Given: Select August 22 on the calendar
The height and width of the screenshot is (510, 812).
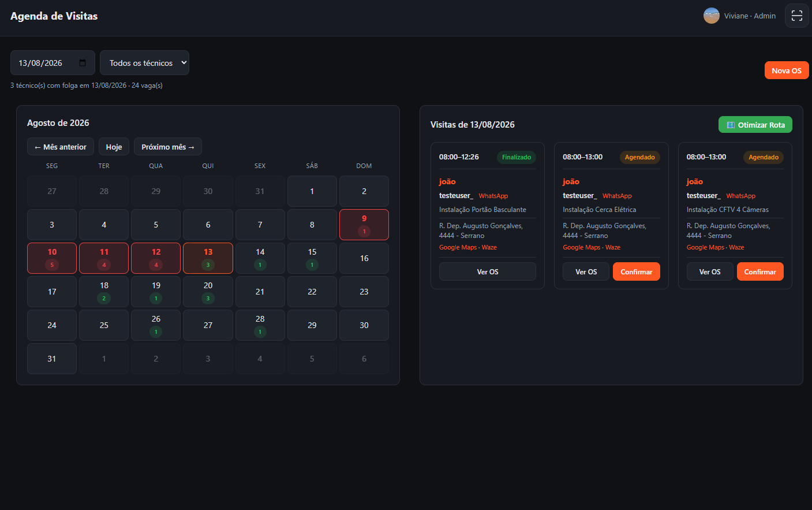Looking at the screenshot, I should pos(312,292).
